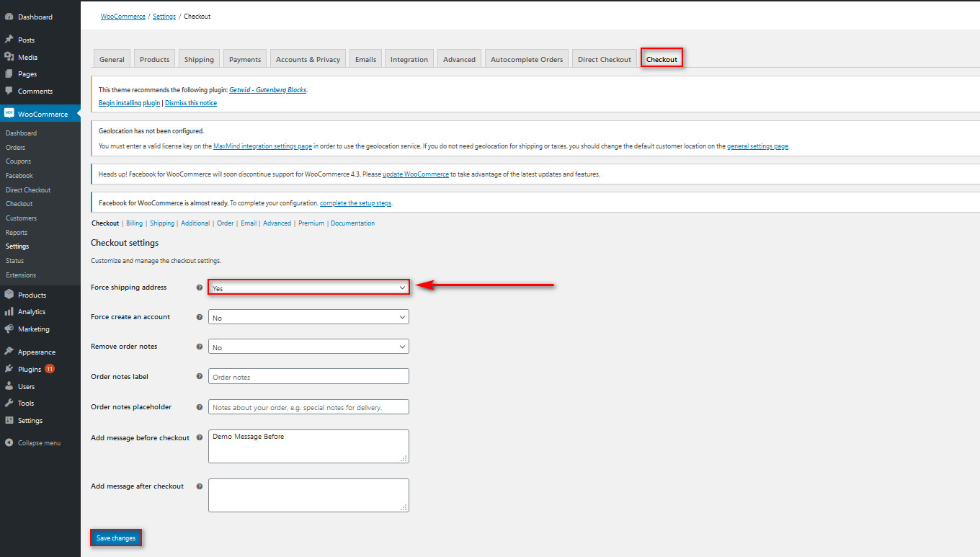Open the MaxMind integration settings page link

(263, 146)
